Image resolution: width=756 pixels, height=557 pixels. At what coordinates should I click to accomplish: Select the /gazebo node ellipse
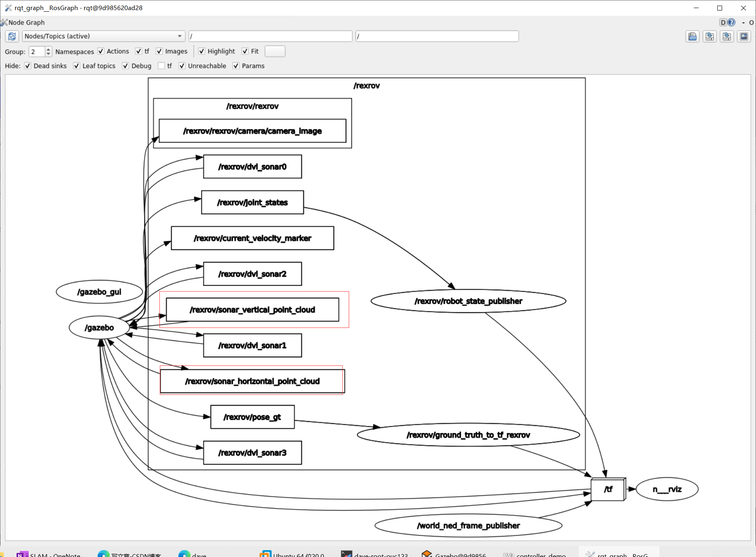[x=99, y=328]
